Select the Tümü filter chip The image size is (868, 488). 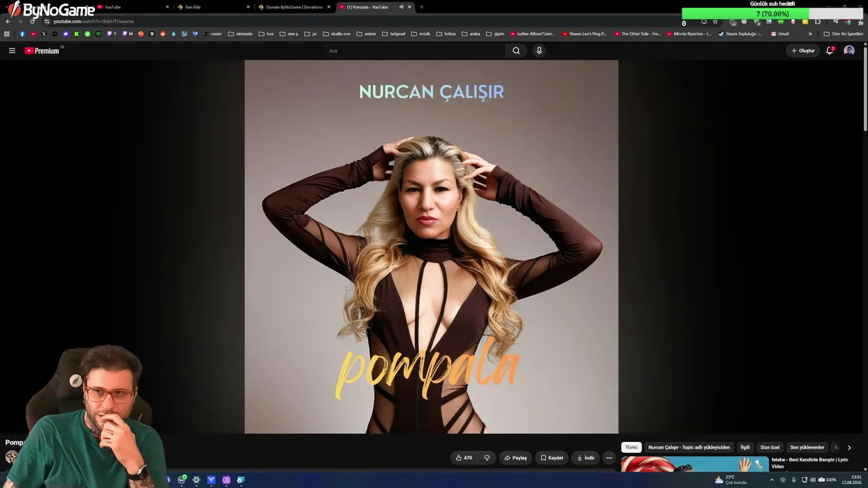631,447
